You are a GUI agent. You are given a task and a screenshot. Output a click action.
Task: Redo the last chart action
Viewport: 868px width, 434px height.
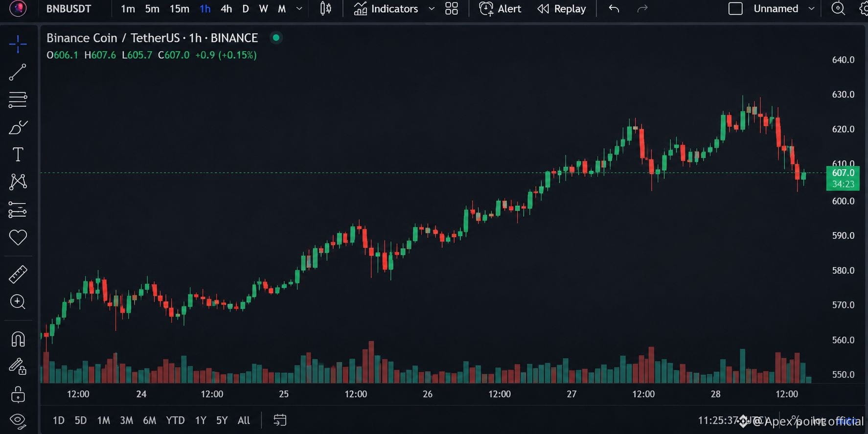tap(642, 9)
